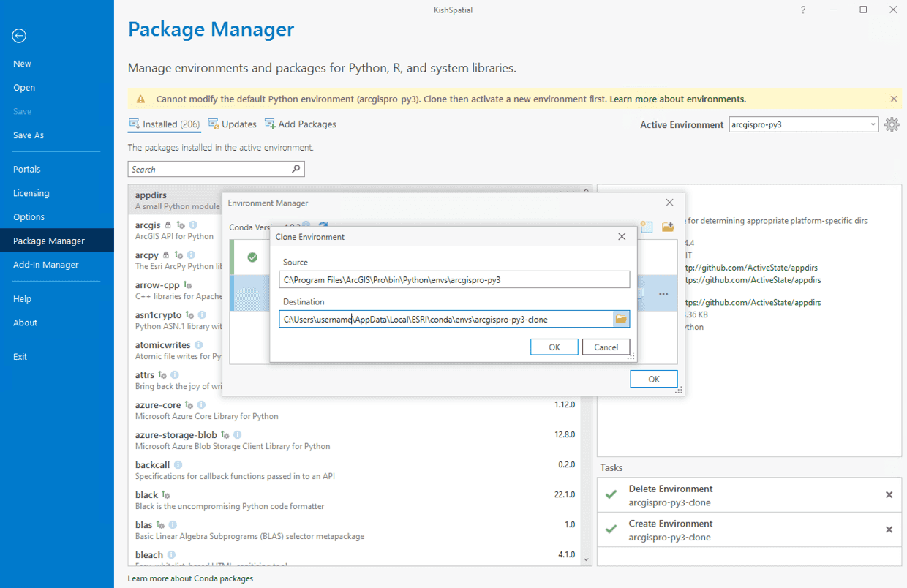Open the Active Environment dropdown
907x588 pixels.
tap(873, 125)
